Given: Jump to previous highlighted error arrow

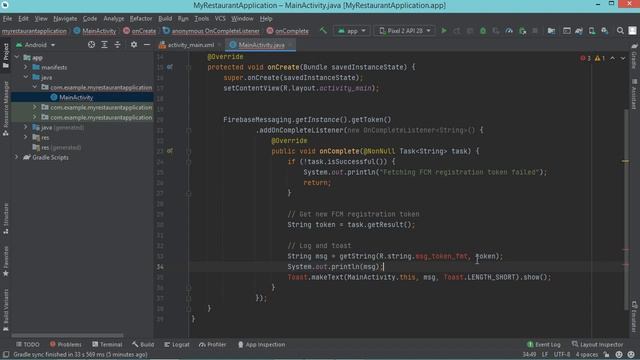Looking at the screenshot, I should 613,58.
